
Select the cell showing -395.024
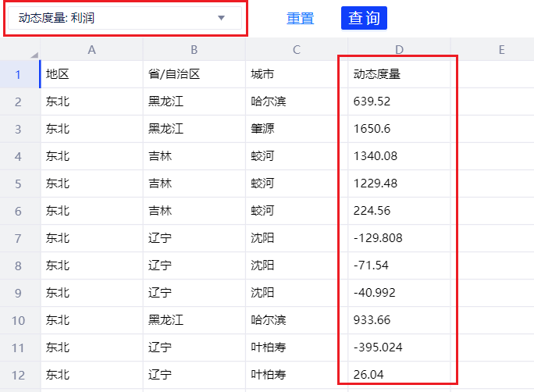point(399,347)
